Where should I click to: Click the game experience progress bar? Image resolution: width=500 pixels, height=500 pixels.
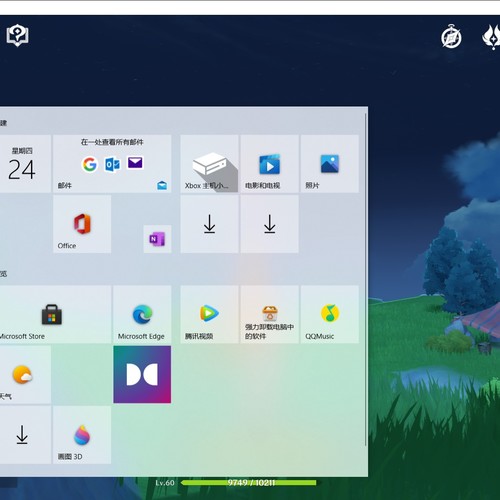tap(249, 483)
